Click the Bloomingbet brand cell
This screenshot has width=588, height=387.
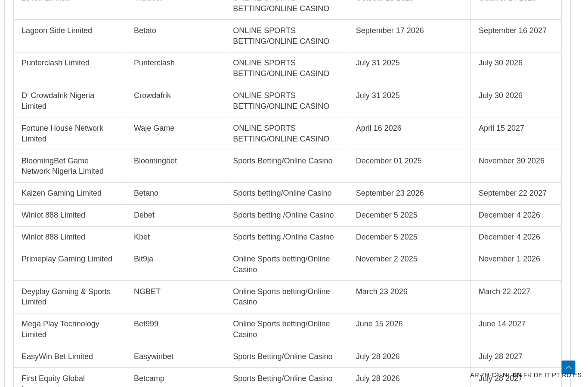click(x=175, y=166)
